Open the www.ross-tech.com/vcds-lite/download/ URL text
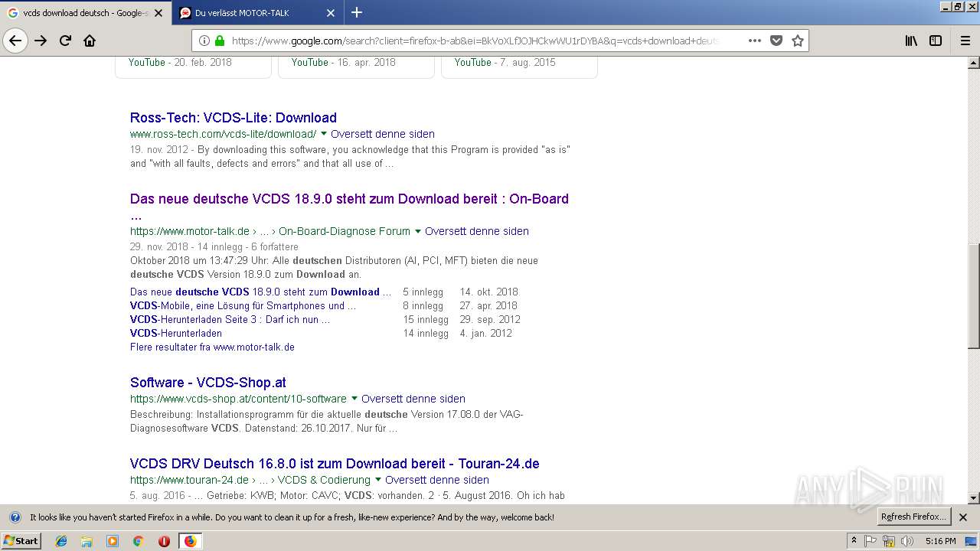Screen dimensions: 980x551 pos(223,134)
